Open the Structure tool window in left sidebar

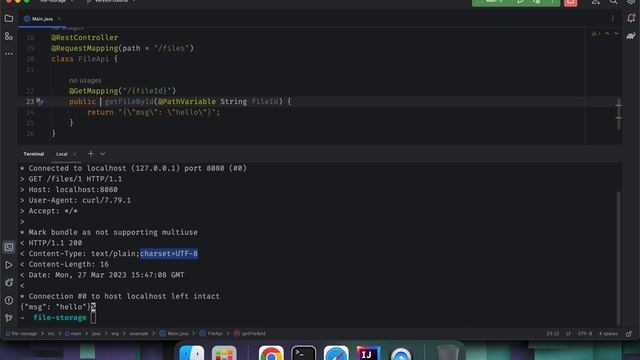(9, 36)
